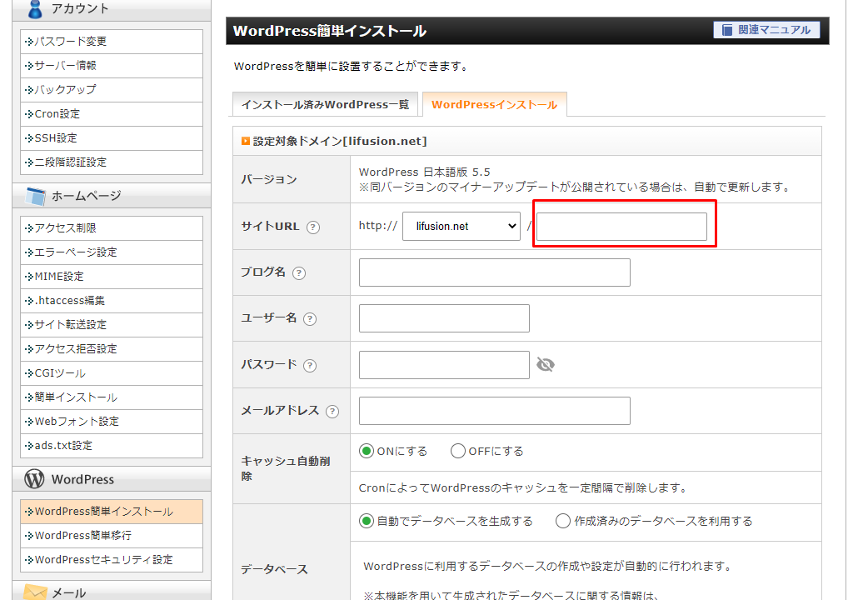Open Webフォント設定 in the sidebar
Image resolution: width=868 pixels, height=600 pixels.
[112, 422]
